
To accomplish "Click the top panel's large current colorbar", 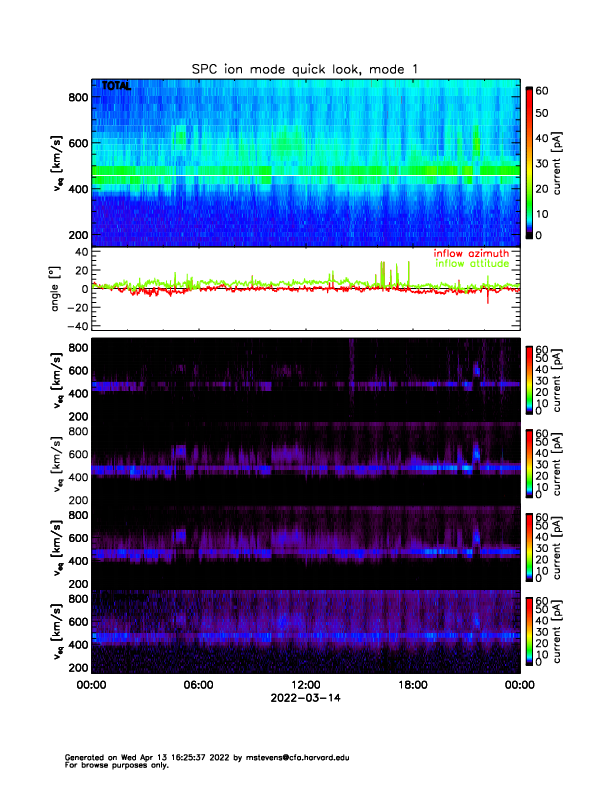I will coord(529,162).
